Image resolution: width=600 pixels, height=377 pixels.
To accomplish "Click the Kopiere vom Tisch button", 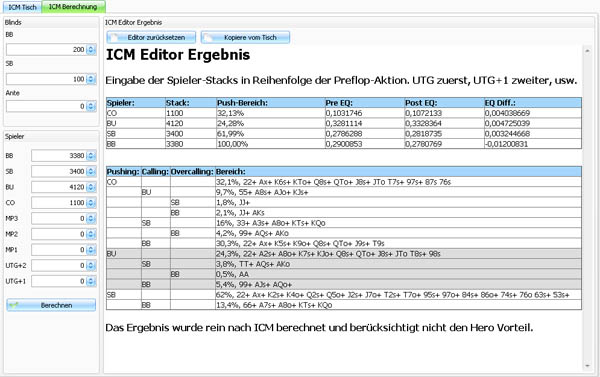I will pyautogui.click(x=245, y=38).
